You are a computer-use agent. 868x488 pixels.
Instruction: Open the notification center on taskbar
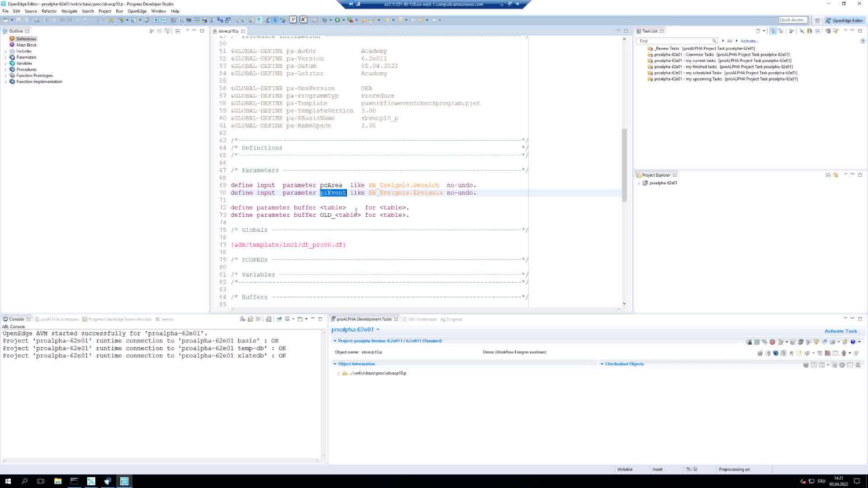coord(857,481)
